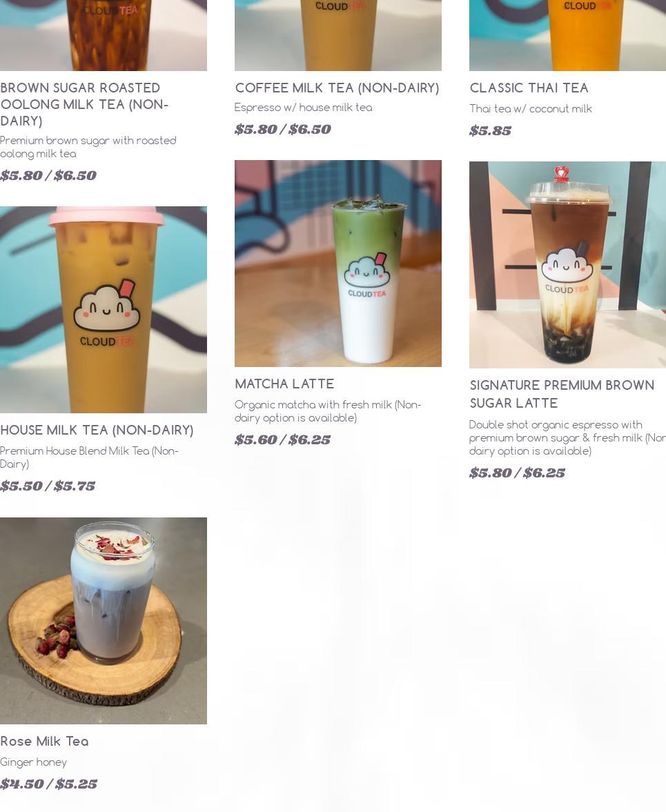666x812 pixels.
Task: Open Brown Sugar Roasted Oolong Milk Tea title
Action: click(84, 104)
